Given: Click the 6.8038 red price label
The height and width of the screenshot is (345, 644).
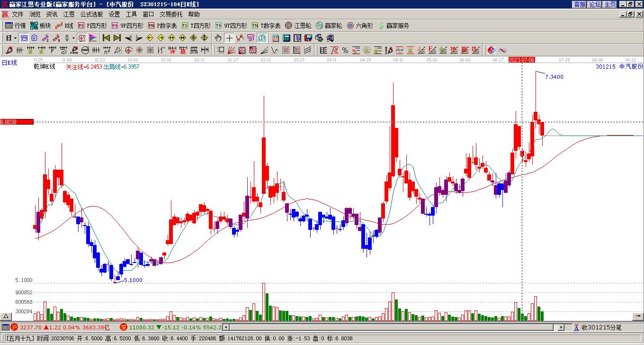Looking at the screenshot, I should coord(17,122).
